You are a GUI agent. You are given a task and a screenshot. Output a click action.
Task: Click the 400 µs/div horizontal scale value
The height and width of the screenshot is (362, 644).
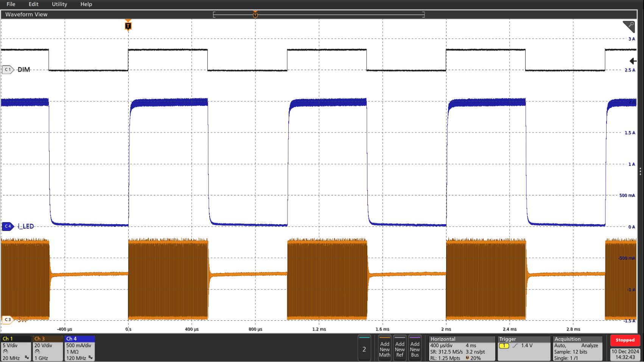(441, 346)
